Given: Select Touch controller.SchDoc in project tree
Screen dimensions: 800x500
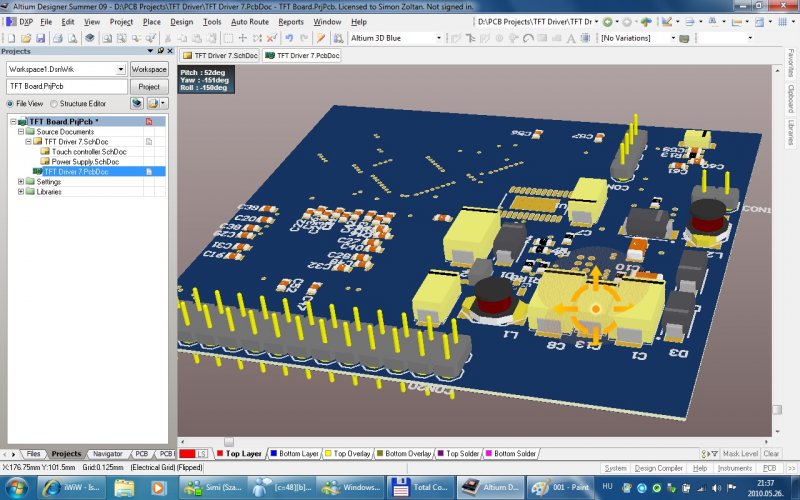Looking at the screenshot, I should [x=89, y=152].
